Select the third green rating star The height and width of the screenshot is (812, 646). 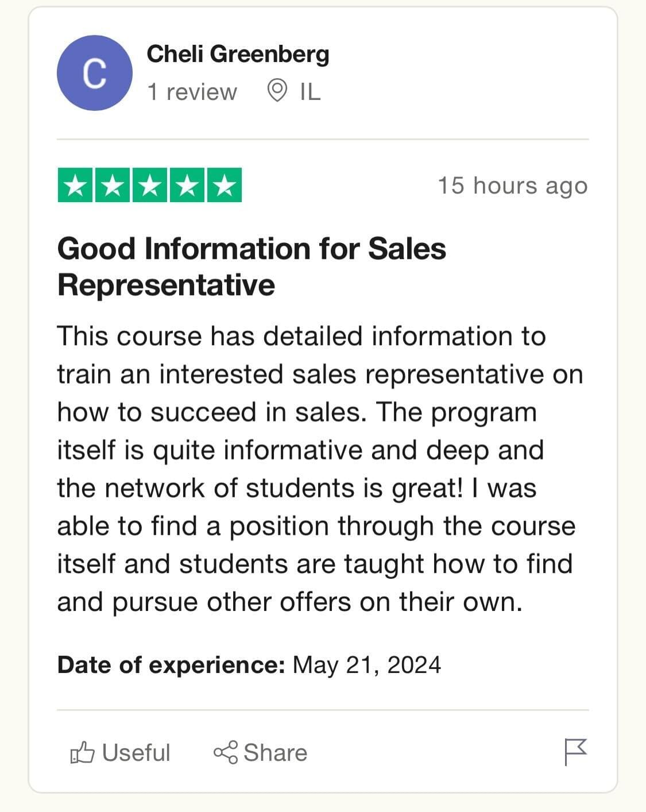click(x=150, y=185)
